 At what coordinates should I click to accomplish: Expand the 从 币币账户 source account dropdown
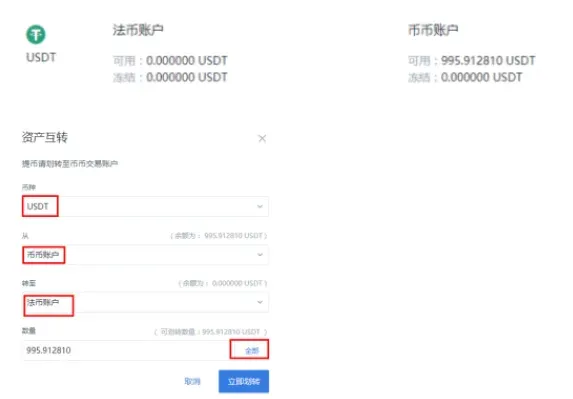[145, 255]
